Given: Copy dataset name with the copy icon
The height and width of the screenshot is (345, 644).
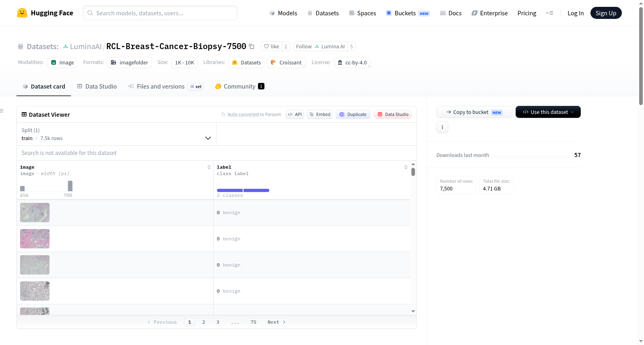Looking at the screenshot, I should (252, 46).
